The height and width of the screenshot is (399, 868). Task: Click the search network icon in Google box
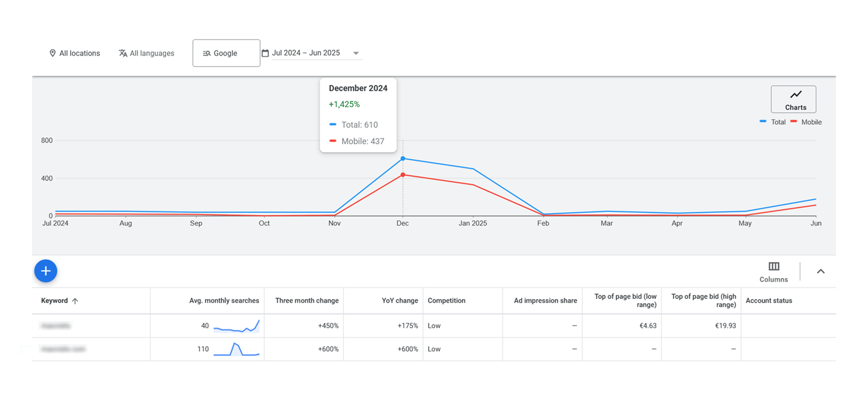click(207, 54)
